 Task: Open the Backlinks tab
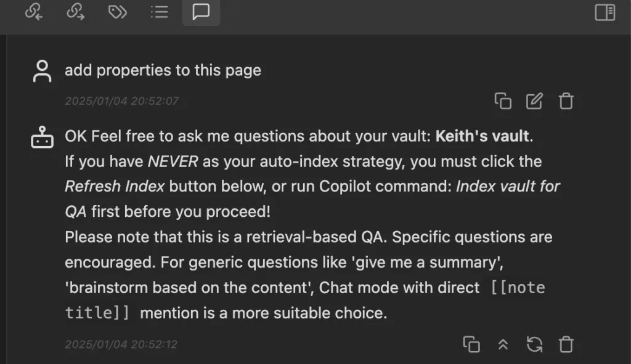pyautogui.click(x=33, y=12)
